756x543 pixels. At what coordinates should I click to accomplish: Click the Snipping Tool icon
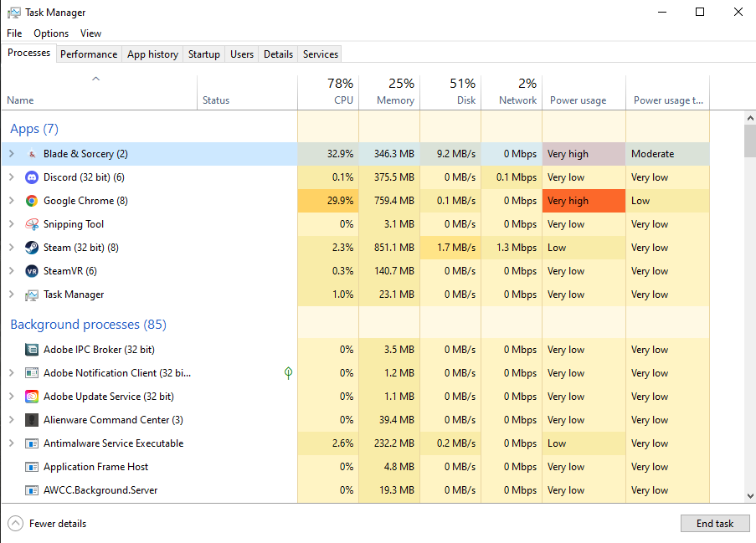(x=32, y=224)
